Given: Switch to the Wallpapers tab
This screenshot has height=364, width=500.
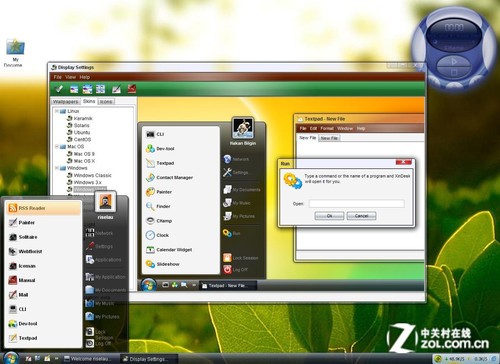Looking at the screenshot, I should coord(65,102).
